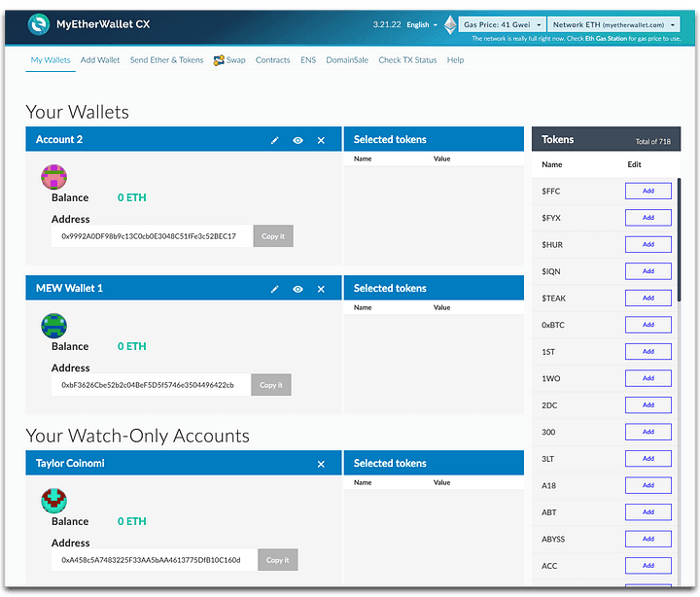The height and width of the screenshot is (597, 700).
Task: Add the ACC token
Action: point(648,566)
